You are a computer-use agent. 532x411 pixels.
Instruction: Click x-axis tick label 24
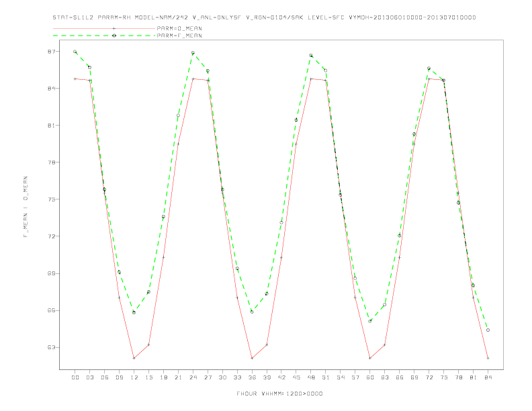[193, 377]
